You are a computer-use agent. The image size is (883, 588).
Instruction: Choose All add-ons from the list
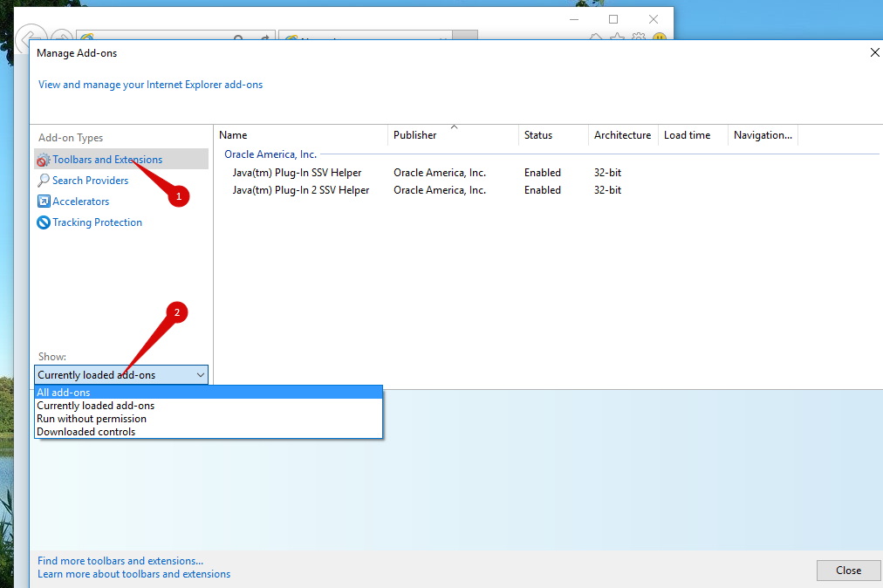(x=209, y=392)
